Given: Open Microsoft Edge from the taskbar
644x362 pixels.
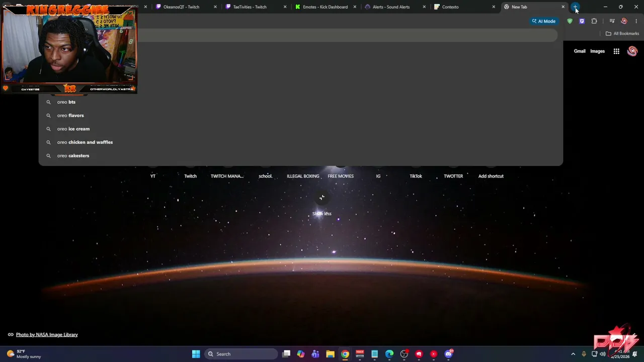Looking at the screenshot, I should [x=389, y=354].
